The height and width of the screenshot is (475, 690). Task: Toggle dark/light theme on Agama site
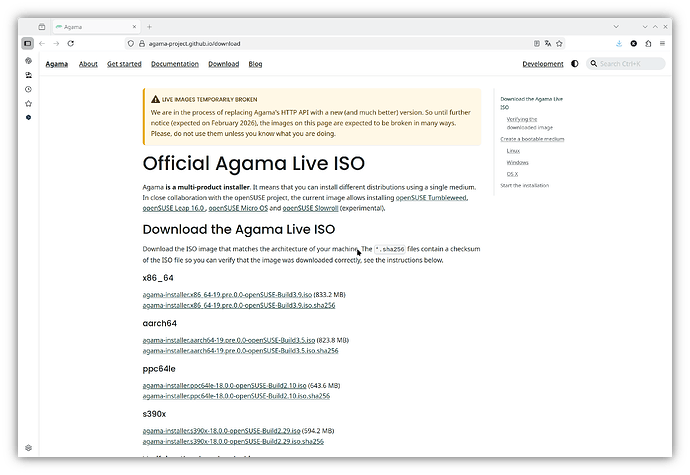(574, 64)
